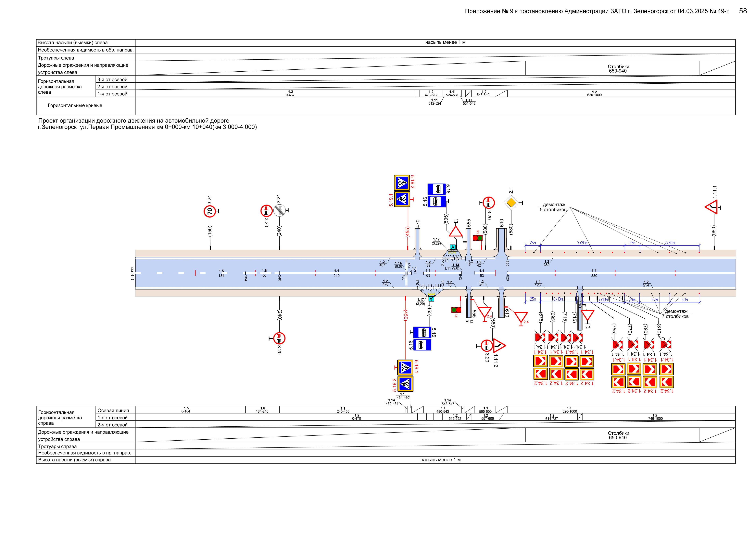Click the page number 58
Screen dimensions: 756x534
coord(743,11)
